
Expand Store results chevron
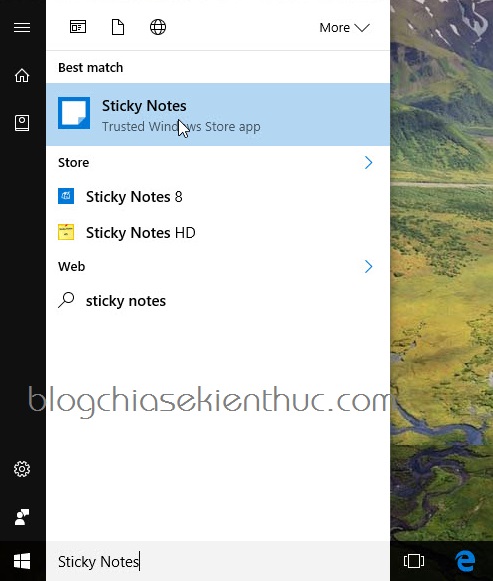[368, 162]
